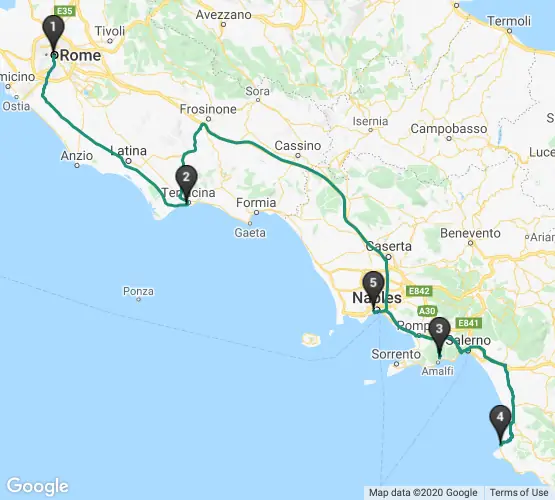This screenshot has width=555, height=500.
Task: Click the Campobasso city label
Action: 449,128
